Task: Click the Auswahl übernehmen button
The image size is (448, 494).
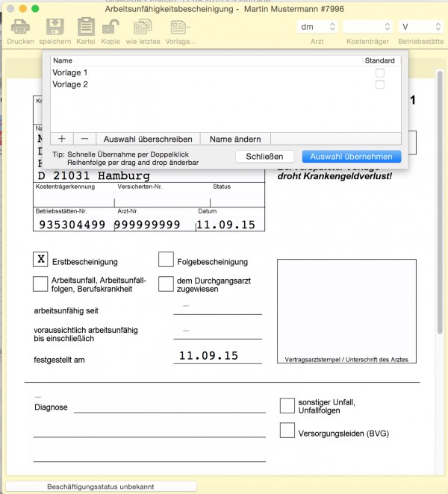Action: tap(351, 157)
